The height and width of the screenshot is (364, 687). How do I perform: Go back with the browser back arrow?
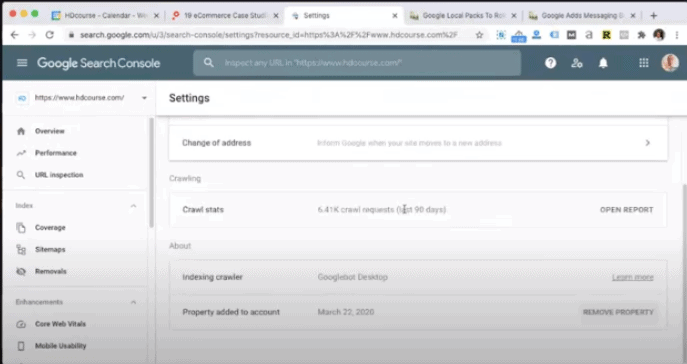14,35
